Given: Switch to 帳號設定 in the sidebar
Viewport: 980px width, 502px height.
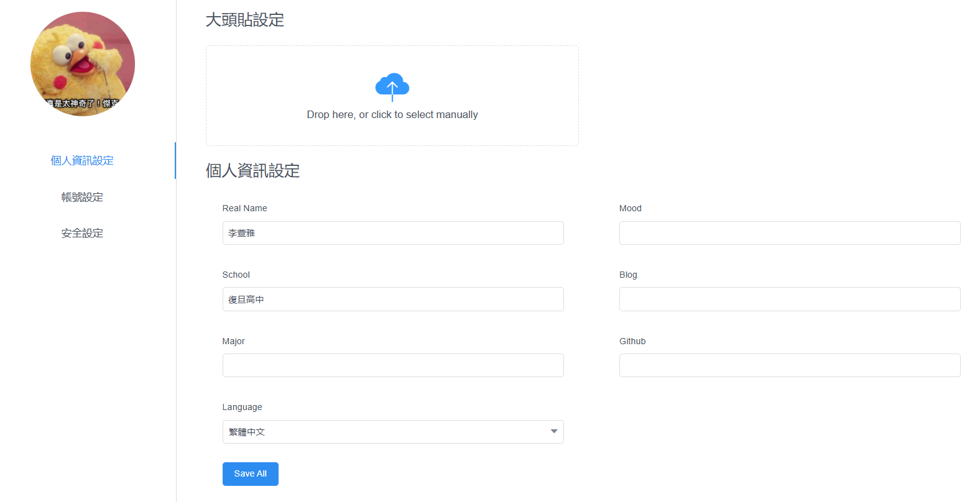Looking at the screenshot, I should (x=82, y=197).
